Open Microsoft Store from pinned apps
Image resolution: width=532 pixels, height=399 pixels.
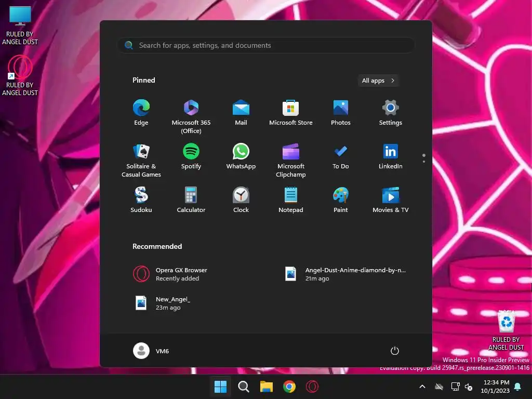[291, 113]
